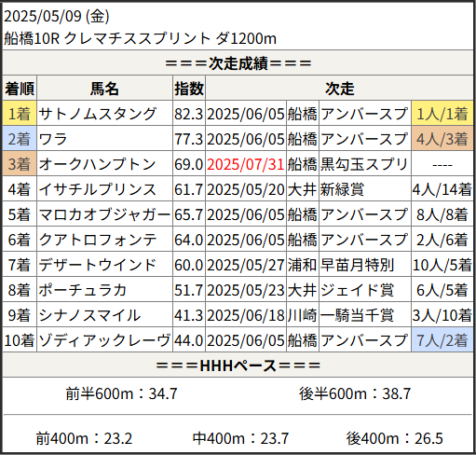Click the 早苗月特別 race name
Viewport: 476px width, 455px height.
(357, 265)
